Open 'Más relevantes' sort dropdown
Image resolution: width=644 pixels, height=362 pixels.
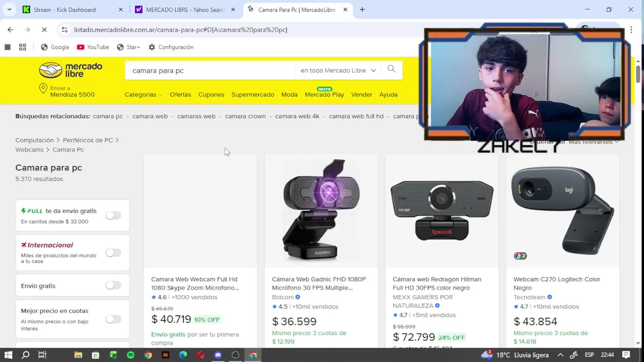[x=594, y=142]
